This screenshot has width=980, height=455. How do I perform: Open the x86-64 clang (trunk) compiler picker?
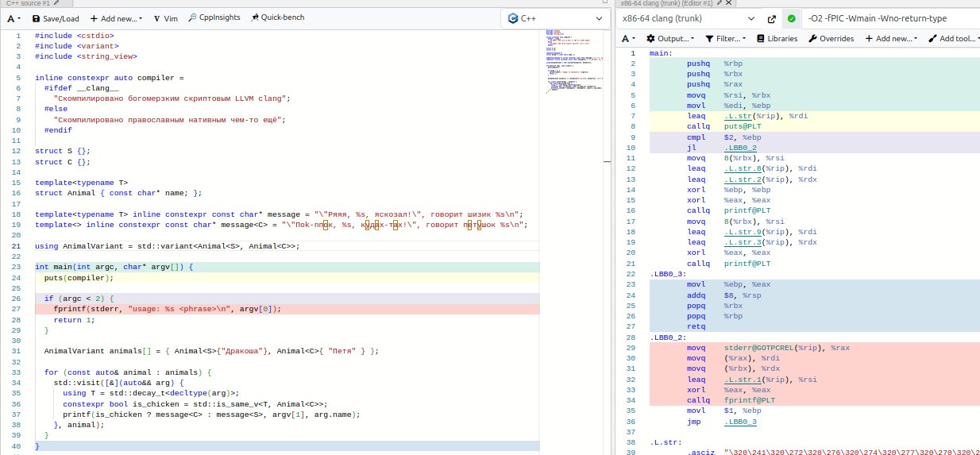pyautogui.click(x=689, y=18)
